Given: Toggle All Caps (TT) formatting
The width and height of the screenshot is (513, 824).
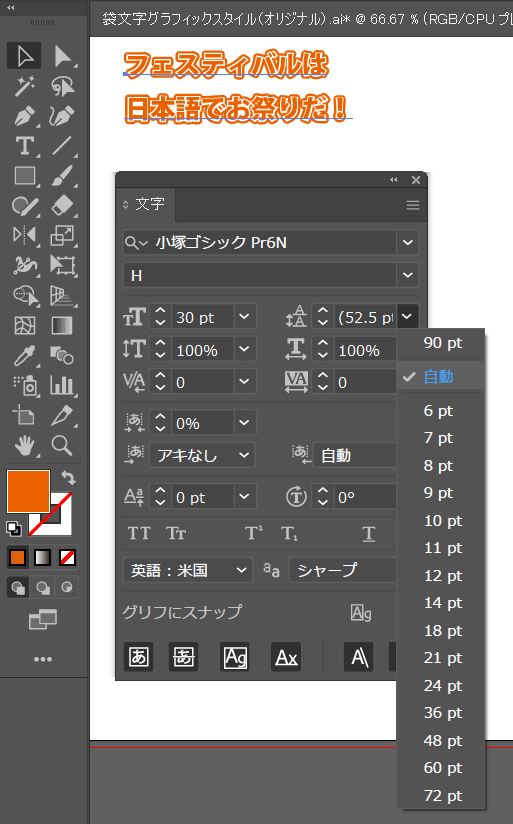Looking at the screenshot, I should point(139,533).
